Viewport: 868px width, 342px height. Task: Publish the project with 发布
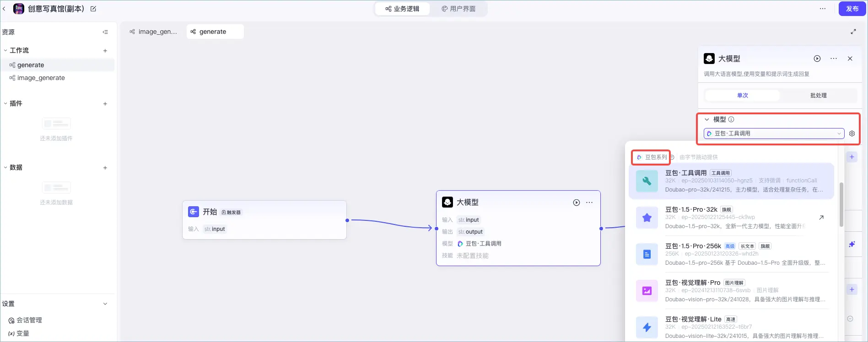(852, 9)
